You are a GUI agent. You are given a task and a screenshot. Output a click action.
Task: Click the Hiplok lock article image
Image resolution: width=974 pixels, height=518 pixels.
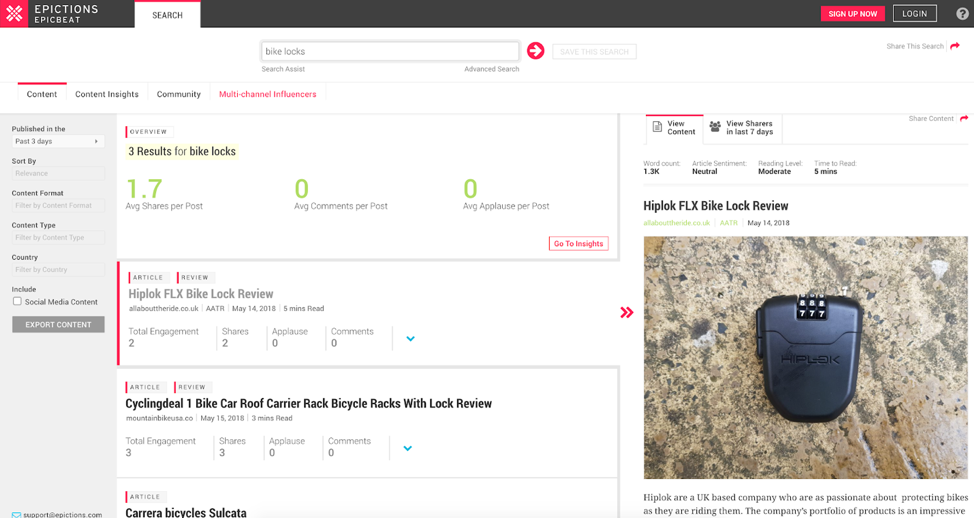(806, 357)
